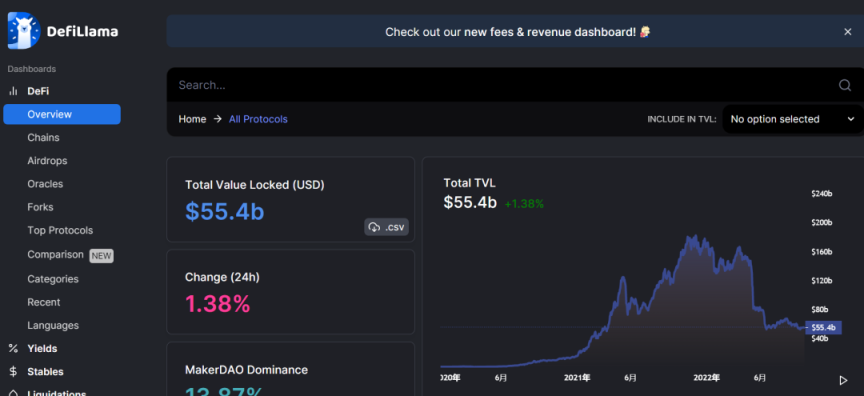
Task: Expand the Include in TVL dropdown
Action: [x=792, y=119]
